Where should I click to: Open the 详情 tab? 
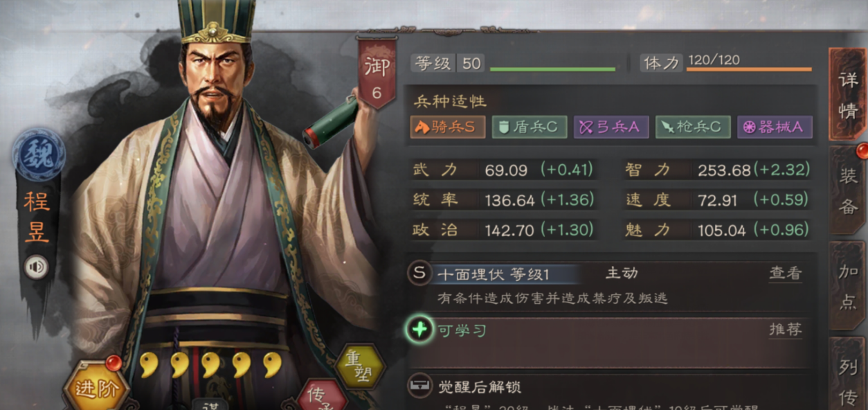pyautogui.click(x=847, y=94)
